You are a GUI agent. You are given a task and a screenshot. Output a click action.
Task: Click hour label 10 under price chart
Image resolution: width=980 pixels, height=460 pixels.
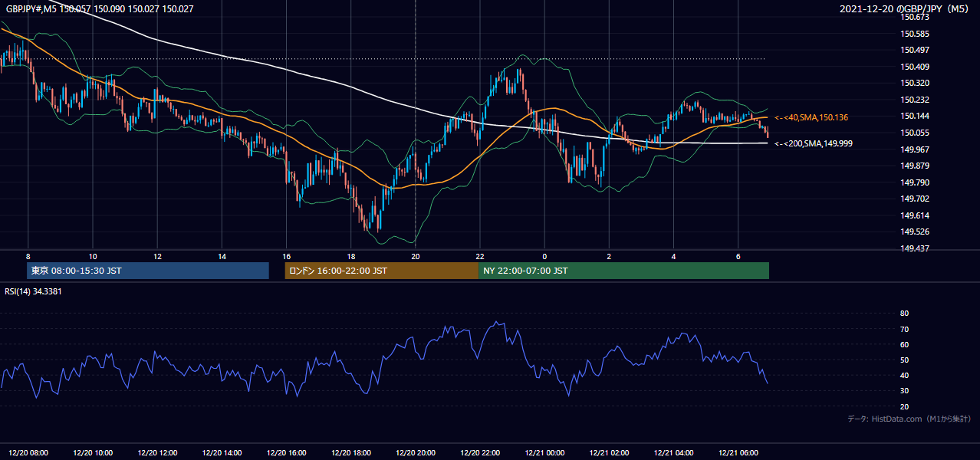[92, 256]
